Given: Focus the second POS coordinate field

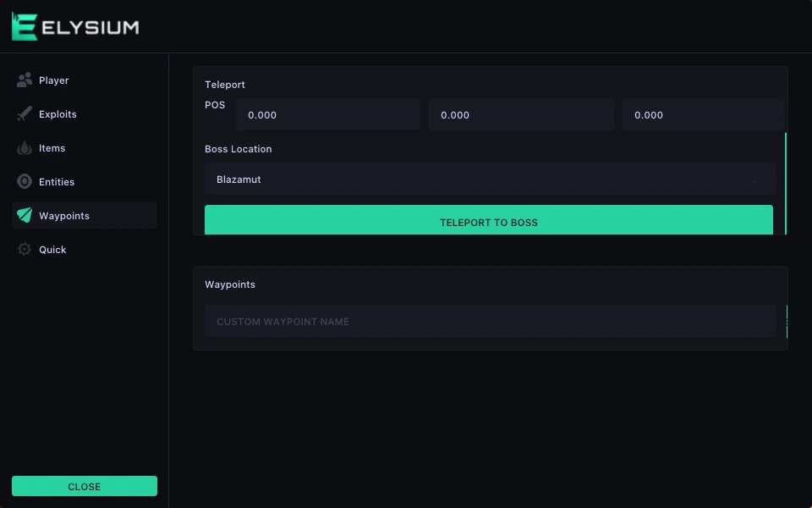Looking at the screenshot, I should point(522,114).
